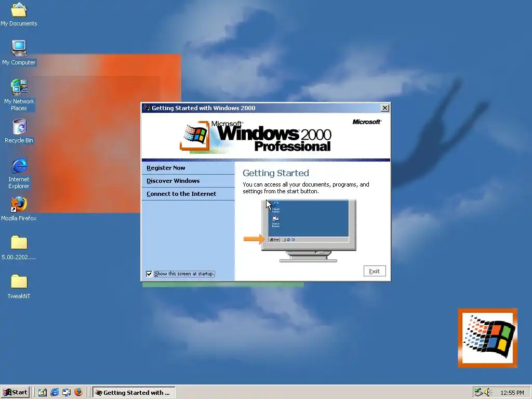Uncheck Show this screen at startup
The image size is (532, 399).
coord(149,274)
